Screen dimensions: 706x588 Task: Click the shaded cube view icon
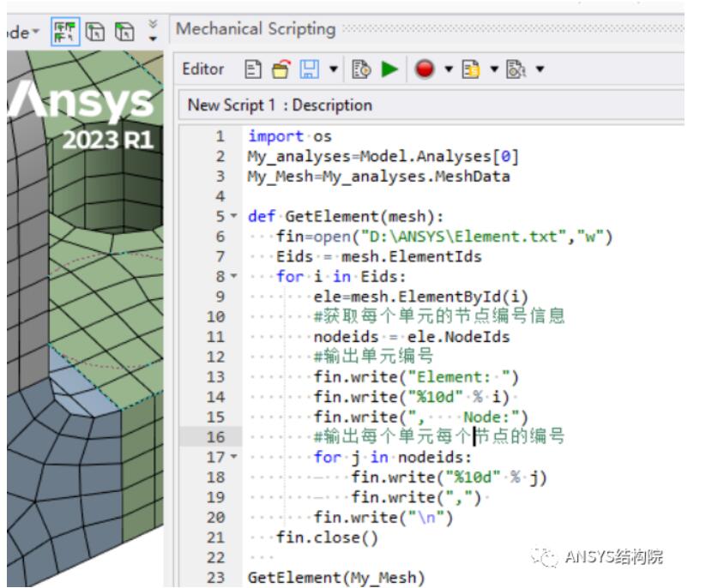click(96, 33)
